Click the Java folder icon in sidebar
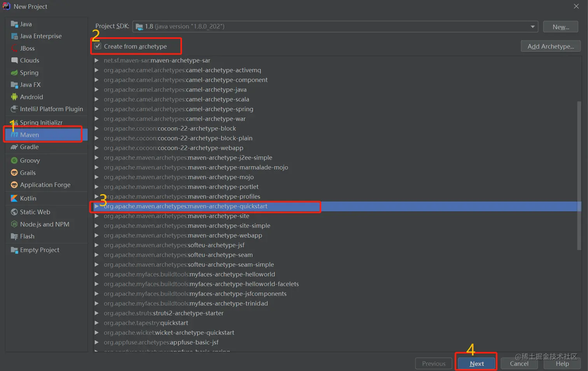Screen dimensions: 588x371 14,24
